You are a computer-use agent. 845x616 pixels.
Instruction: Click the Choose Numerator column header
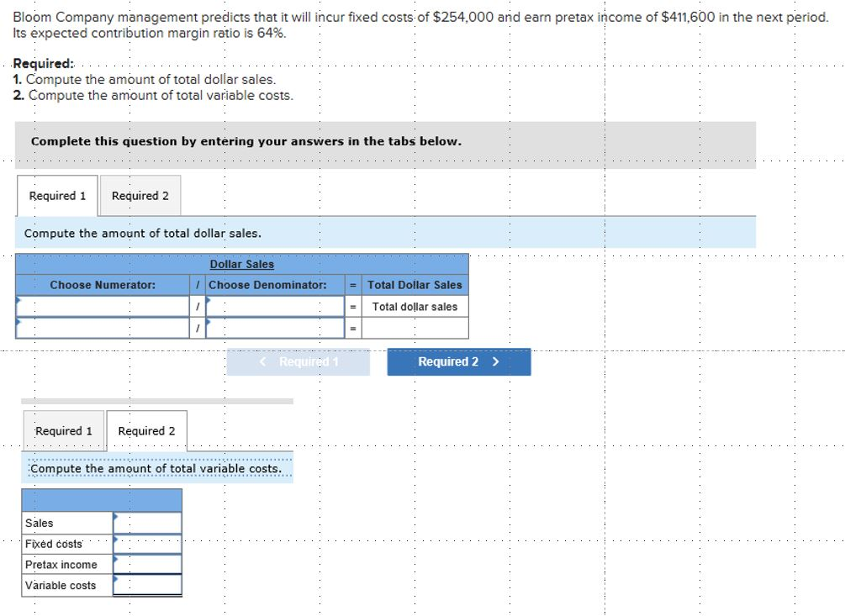103,285
